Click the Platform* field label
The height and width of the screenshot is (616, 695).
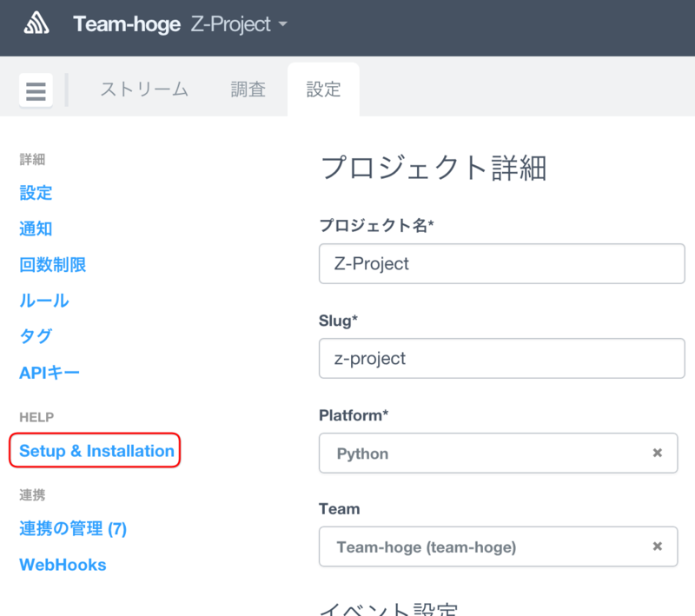[354, 415]
